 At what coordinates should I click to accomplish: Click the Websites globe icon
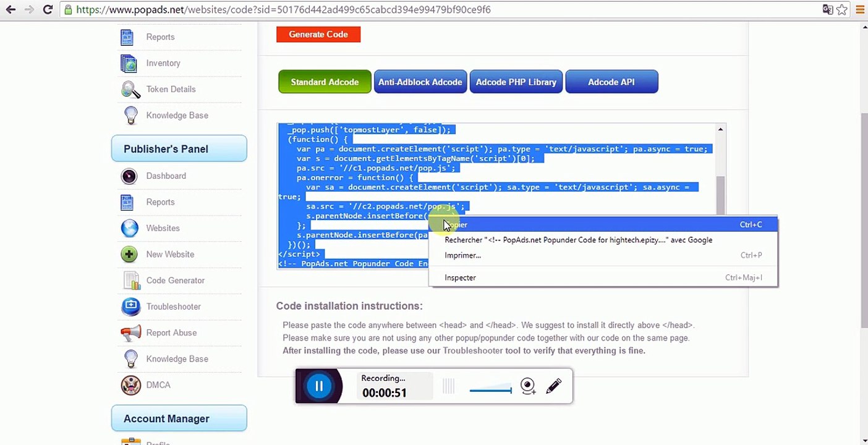(130, 228)
